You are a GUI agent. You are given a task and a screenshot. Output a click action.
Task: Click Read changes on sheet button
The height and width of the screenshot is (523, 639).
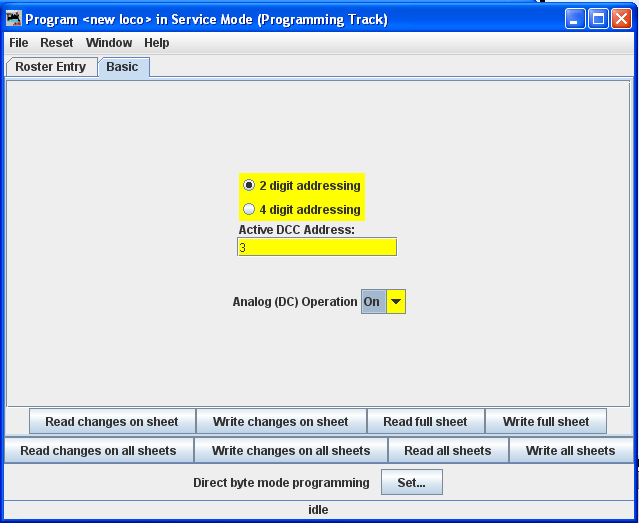point(112,422)
